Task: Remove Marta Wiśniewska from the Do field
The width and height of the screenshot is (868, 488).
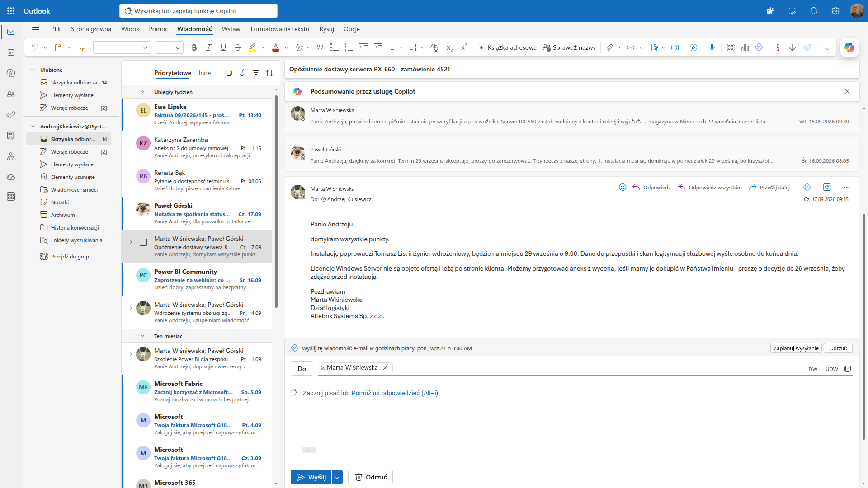Action: click(x=385, y=368)
